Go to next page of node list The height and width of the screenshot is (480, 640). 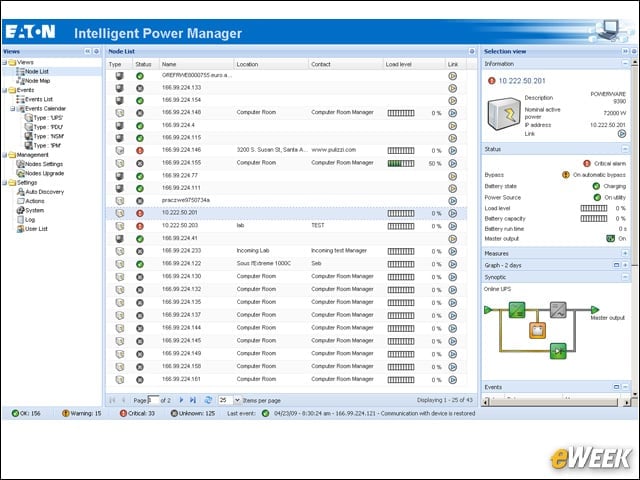[182, 400]
